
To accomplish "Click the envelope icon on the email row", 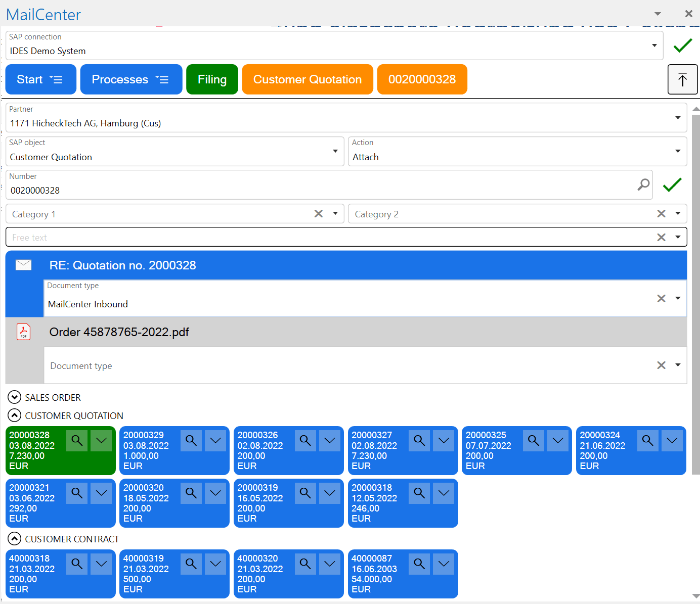I will click(23, 265).
